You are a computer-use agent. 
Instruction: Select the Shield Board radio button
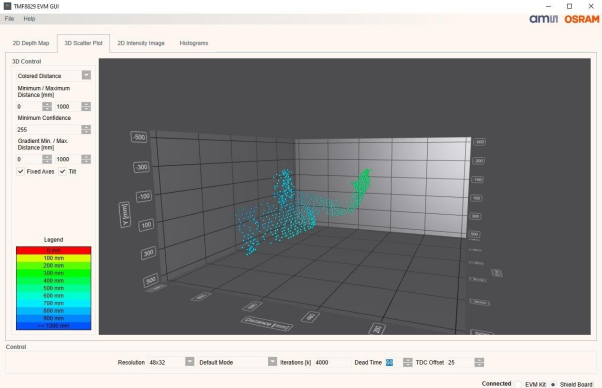point(553,384)
